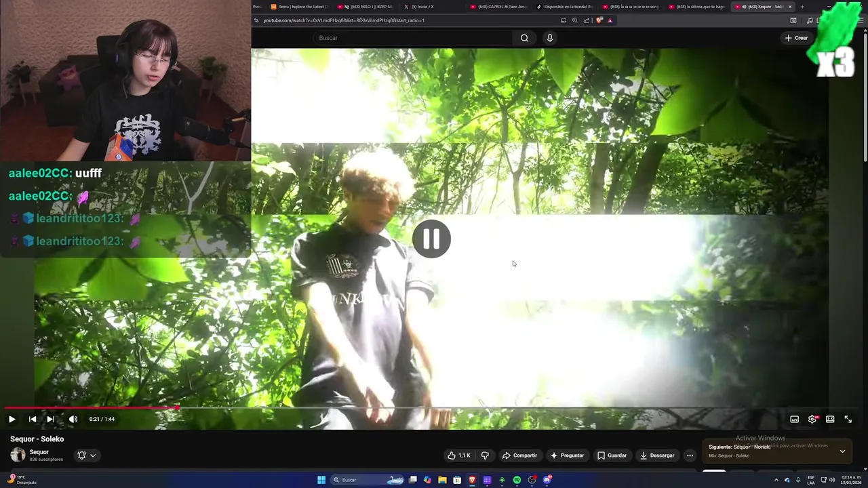
Task: Click the video title Sequor - Soleko
Action: pyautogui.click(x=37, y=439)
